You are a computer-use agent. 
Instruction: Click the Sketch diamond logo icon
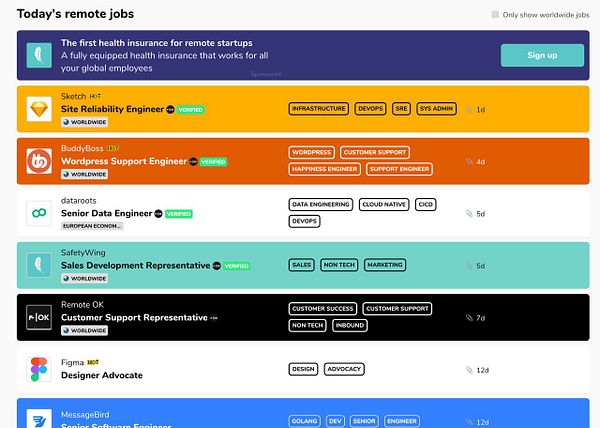click(38, 108)
